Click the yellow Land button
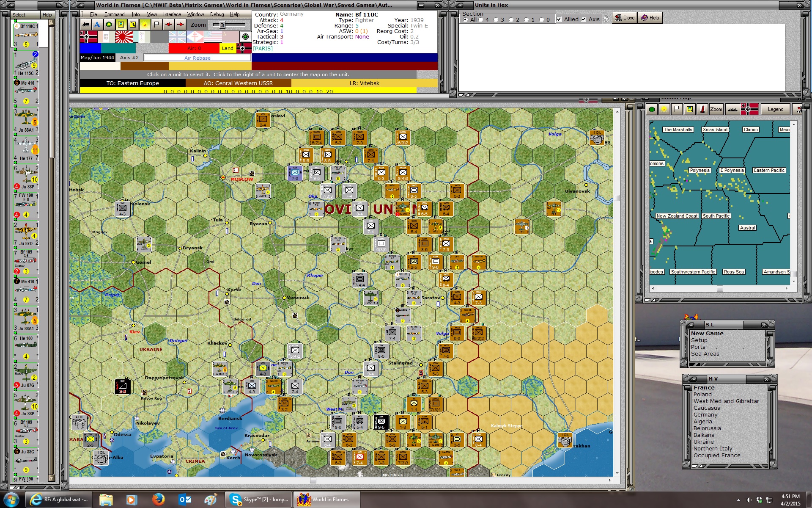The width and height of the screenshot is (812, 508). coord(228,48)
